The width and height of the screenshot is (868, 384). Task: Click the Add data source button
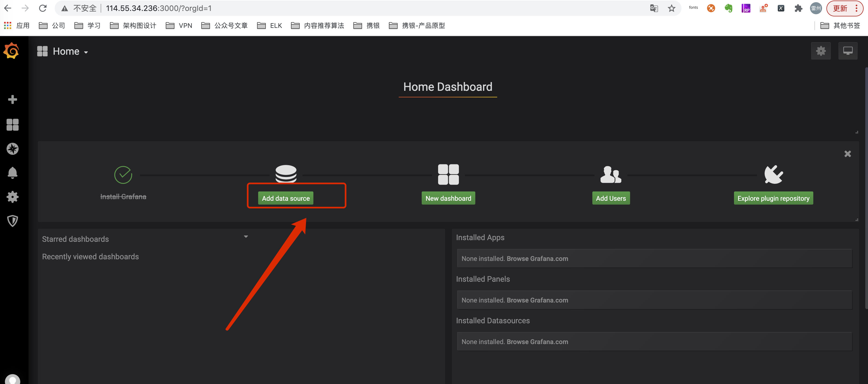pyautogui.click(x=286, y=198)
